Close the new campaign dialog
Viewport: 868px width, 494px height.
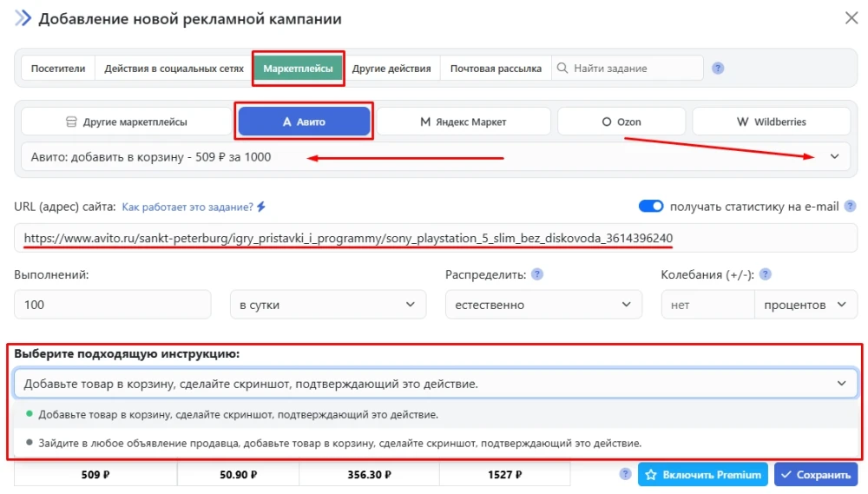tap(852, 18)
